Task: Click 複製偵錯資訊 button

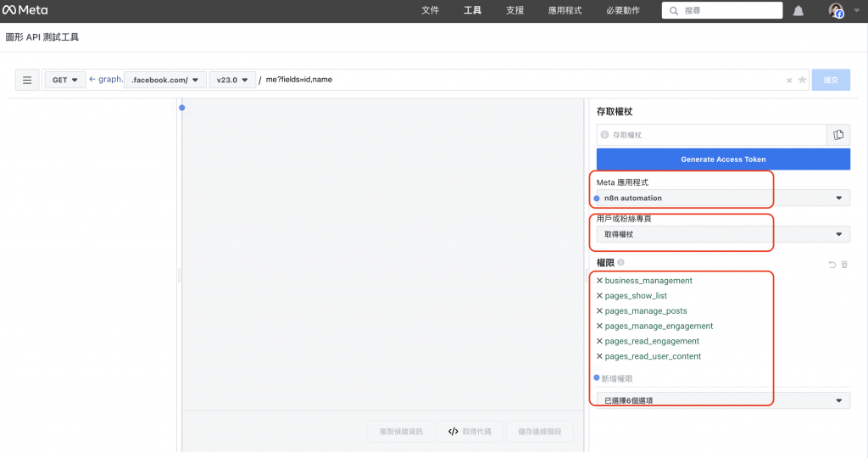Action: [x=401, y=432]
